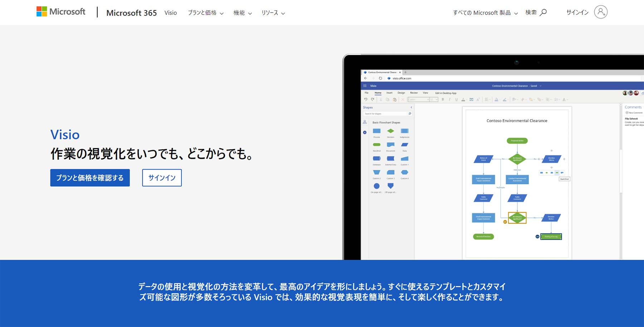Viewport: 644px width, 327px height.
Task: Open the font name combo box in ribbon
Action: pyautogui.click(x=419, y=99)
